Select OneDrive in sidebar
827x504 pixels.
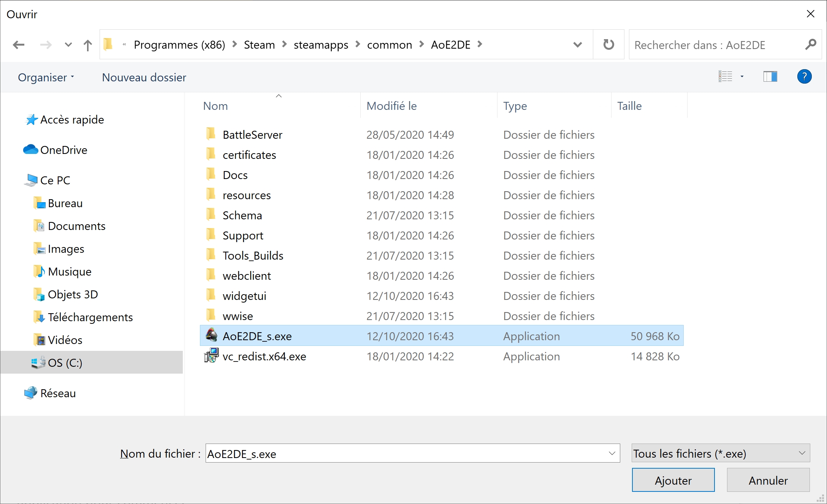55,150
